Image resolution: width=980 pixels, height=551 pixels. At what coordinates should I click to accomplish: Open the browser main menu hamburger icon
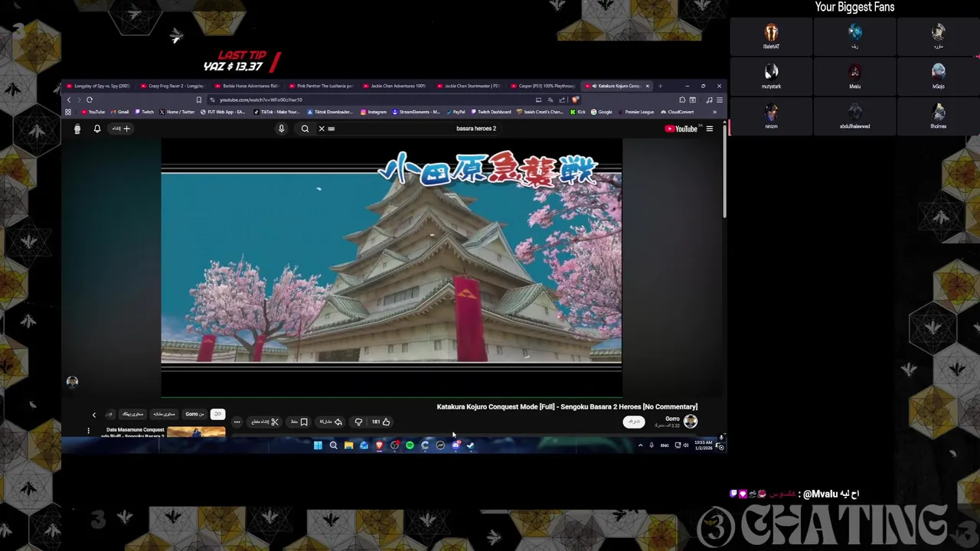(x=719, y=99)
